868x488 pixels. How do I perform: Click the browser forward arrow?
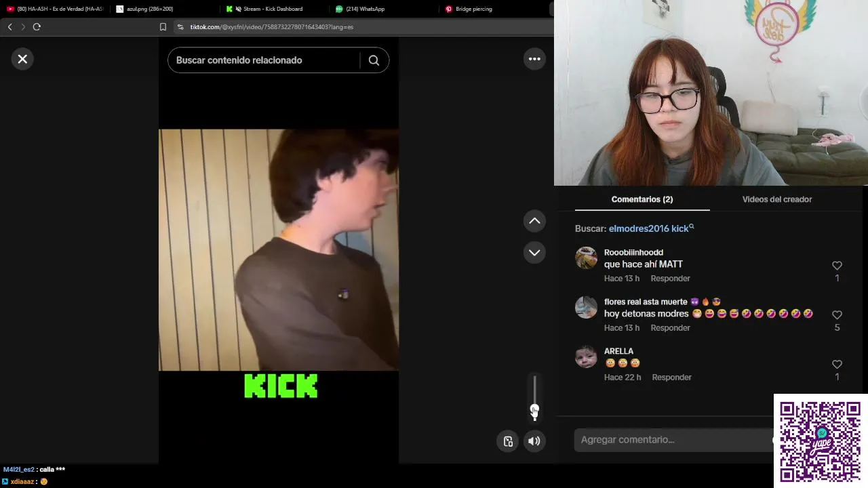(22, 27)
